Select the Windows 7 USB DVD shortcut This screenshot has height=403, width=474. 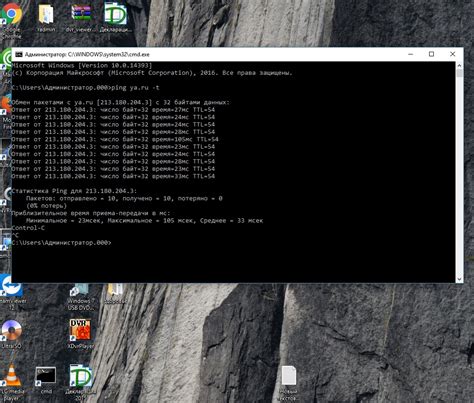click(x=80, y=292)
